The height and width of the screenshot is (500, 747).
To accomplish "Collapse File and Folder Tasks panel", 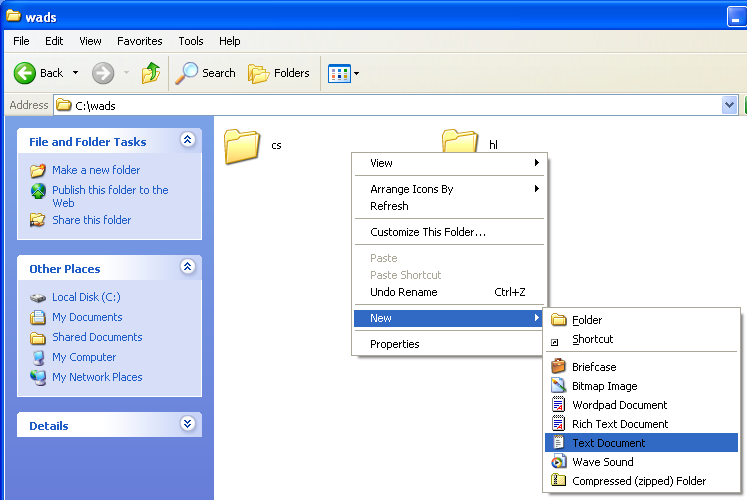I will (x=187, y=141).
